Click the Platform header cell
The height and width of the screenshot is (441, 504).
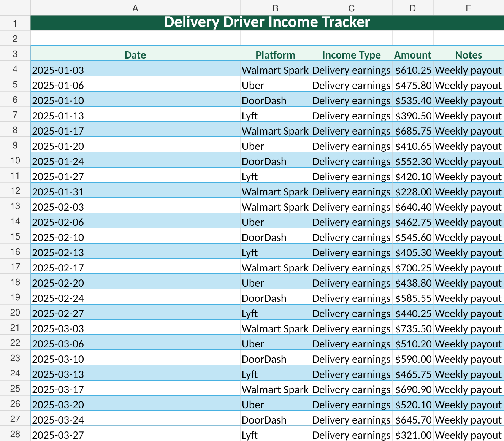[276, 54]
